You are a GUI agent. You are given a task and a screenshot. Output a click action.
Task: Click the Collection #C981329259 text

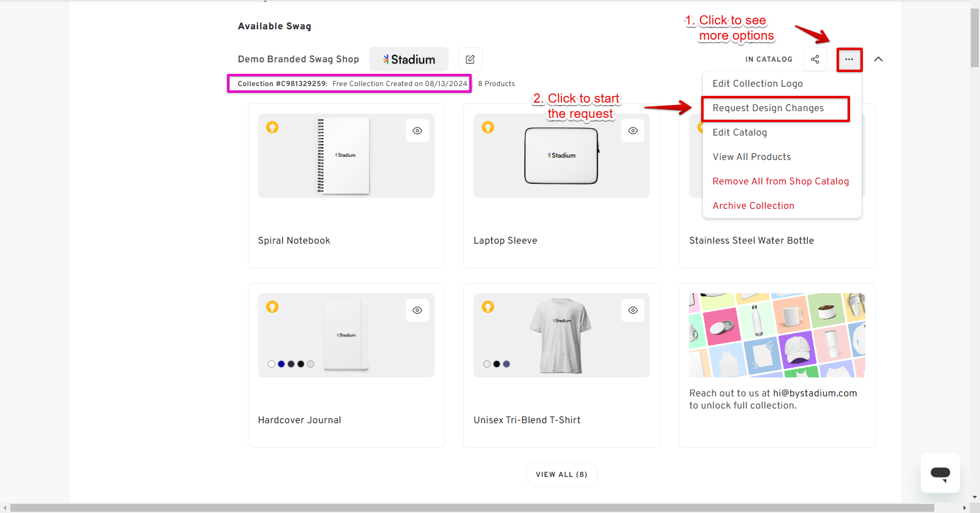283,84
